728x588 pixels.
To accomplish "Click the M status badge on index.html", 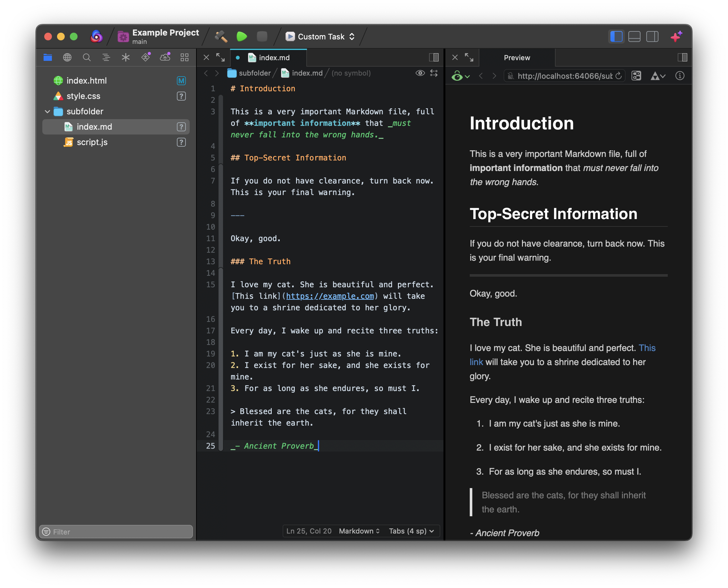I will [x=181, y=81].
